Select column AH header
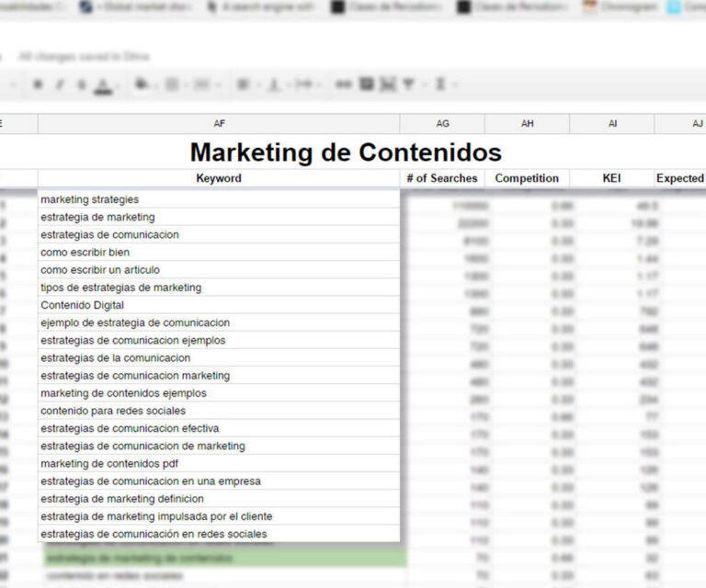The width and height of the screenshot is (706, 588). (x=527, y=124)
